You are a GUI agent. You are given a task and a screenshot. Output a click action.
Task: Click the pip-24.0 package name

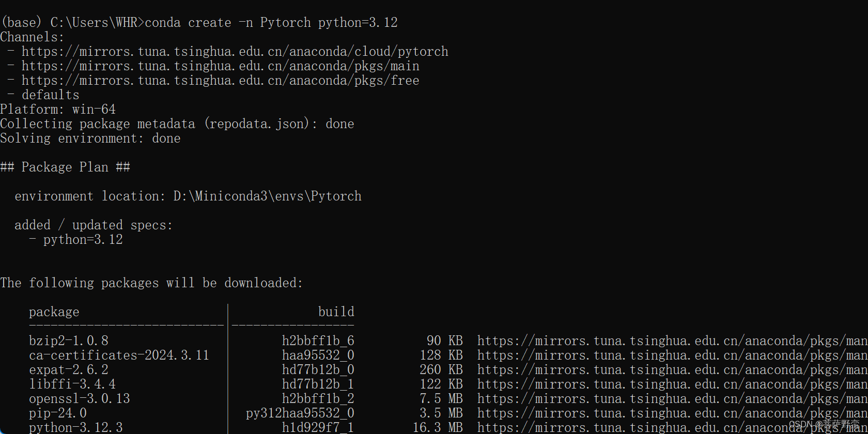58,413
